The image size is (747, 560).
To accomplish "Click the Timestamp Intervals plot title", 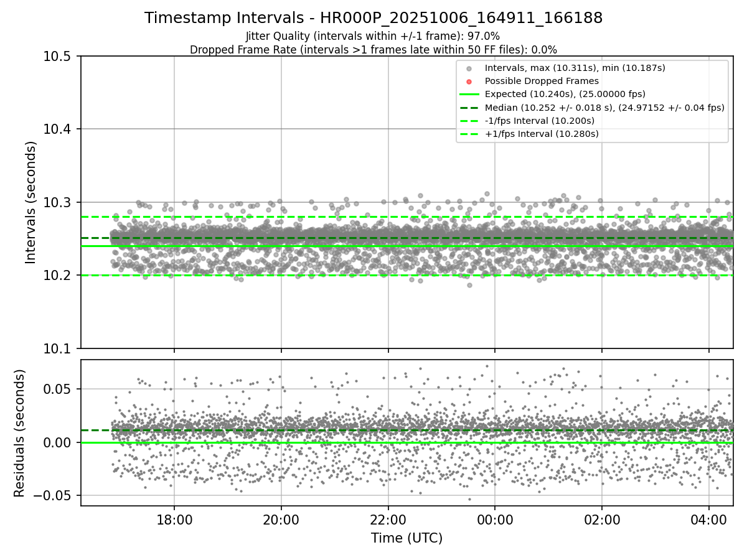I will 374,18.
